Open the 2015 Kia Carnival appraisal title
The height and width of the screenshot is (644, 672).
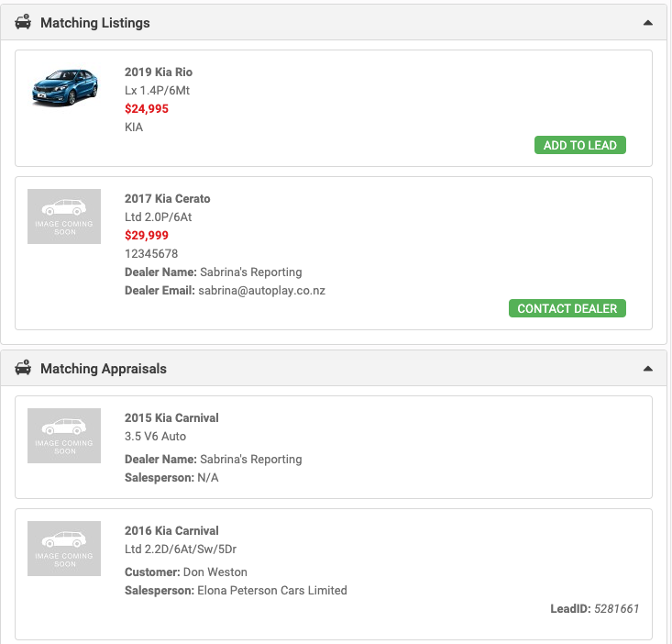(171, 418)
